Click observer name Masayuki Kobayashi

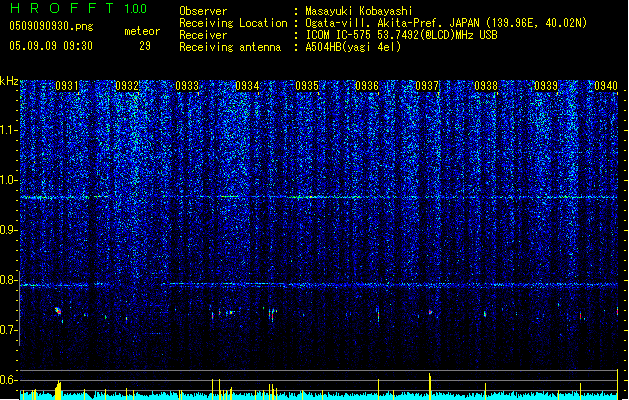359,11
